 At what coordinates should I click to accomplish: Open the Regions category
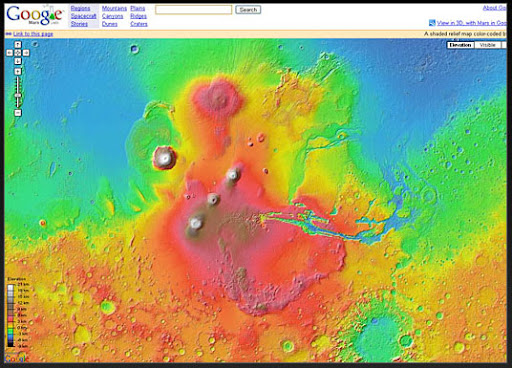[81, 8]
